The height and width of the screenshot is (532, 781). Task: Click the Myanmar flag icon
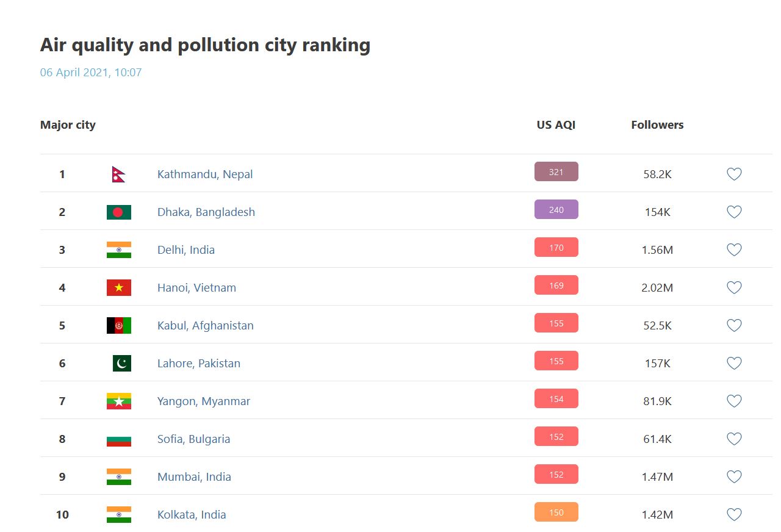(119, 401)
